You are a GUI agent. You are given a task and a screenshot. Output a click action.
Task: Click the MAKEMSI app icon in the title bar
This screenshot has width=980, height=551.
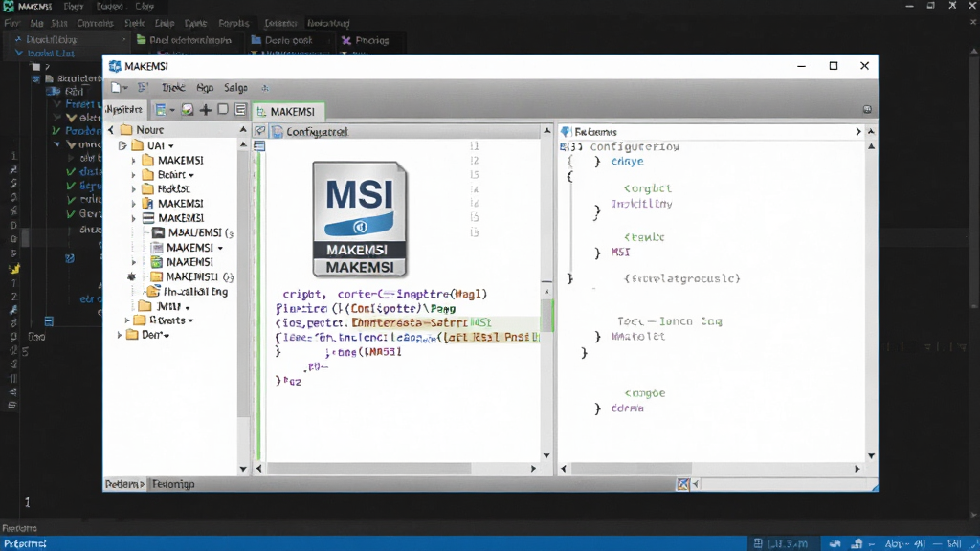(x=115, y=66)
